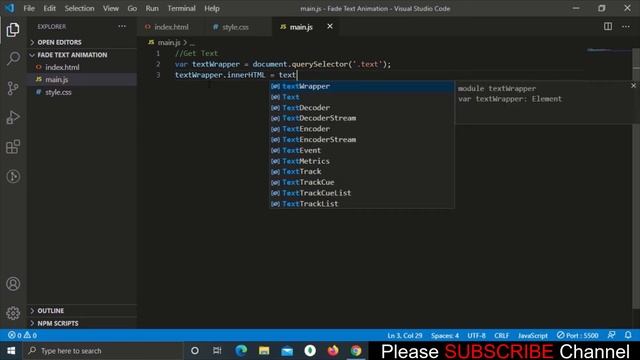Pick the Text suggestion in autocomplete list
640x360 pixels.
(x=361, y=97)
